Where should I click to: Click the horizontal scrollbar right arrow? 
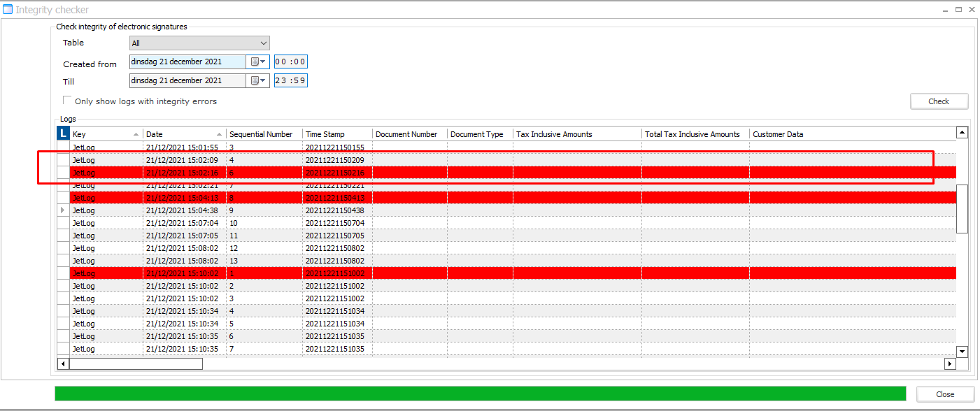tap(949, 363)
